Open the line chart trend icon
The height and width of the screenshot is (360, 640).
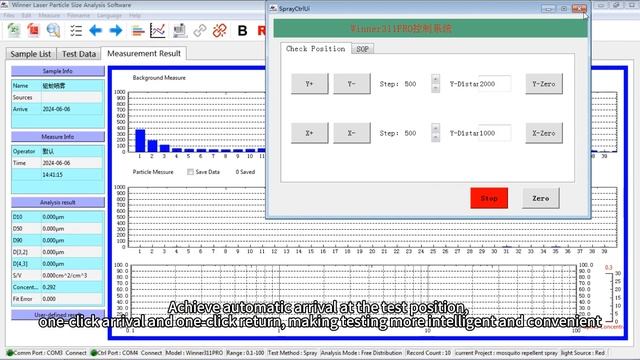[158, 31]
